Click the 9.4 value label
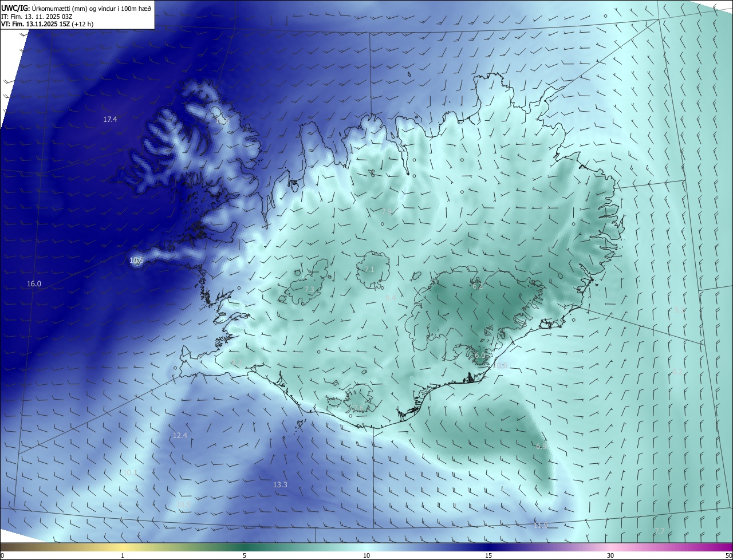Screen dimensions: 733x560 (391, 298)
